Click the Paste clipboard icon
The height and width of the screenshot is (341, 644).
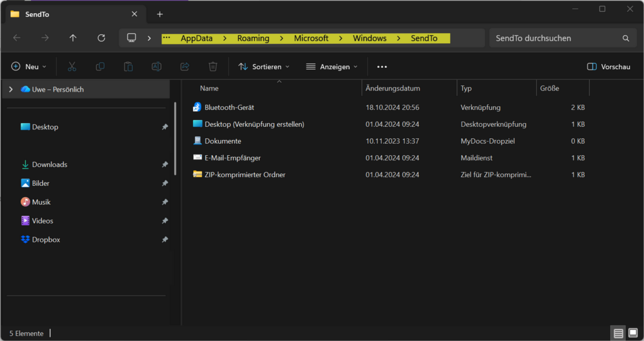(128, 67)
